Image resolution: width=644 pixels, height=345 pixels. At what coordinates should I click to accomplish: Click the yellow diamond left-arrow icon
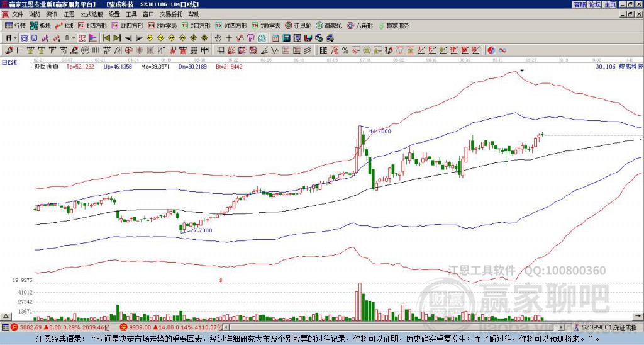click(x=150, y=38)
